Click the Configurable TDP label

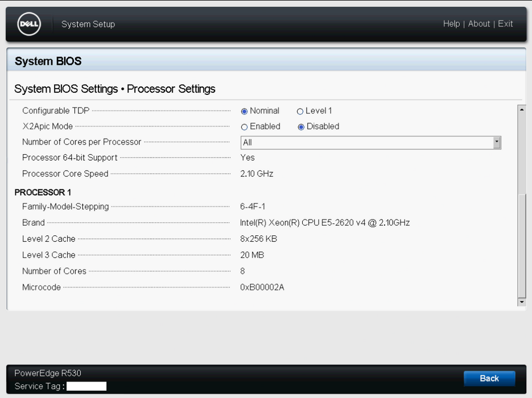56,111
